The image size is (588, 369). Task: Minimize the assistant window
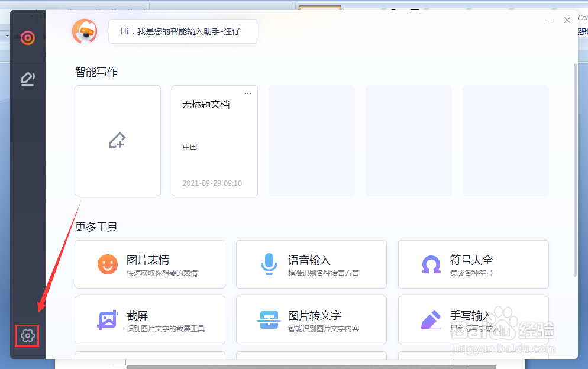pos(548,20)
